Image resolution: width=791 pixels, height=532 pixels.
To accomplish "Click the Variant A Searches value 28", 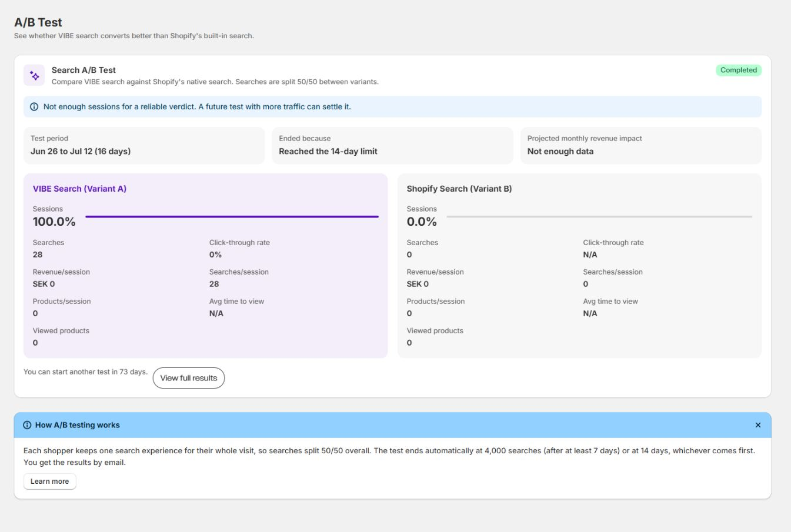I will 38,255.
